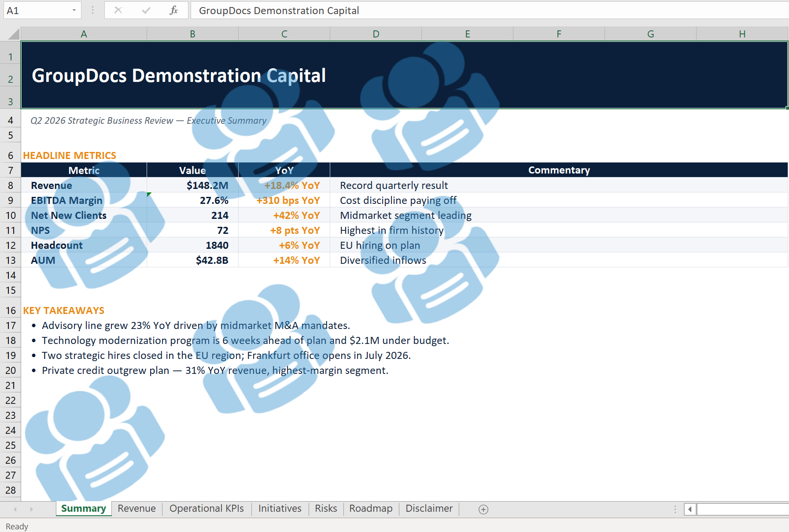The image size is (789, 532).
Task: Select the Risks sheet tab
Action: (326, 509)
